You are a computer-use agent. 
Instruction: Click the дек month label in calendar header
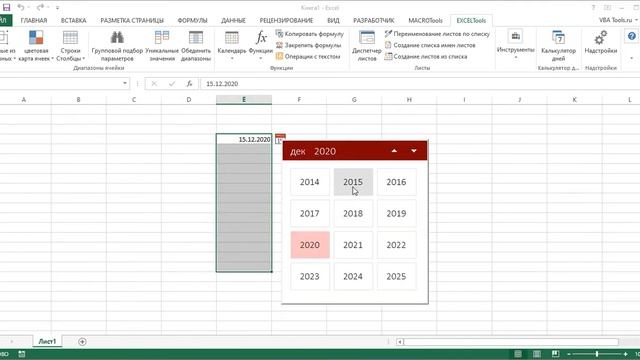coord(298,151)
